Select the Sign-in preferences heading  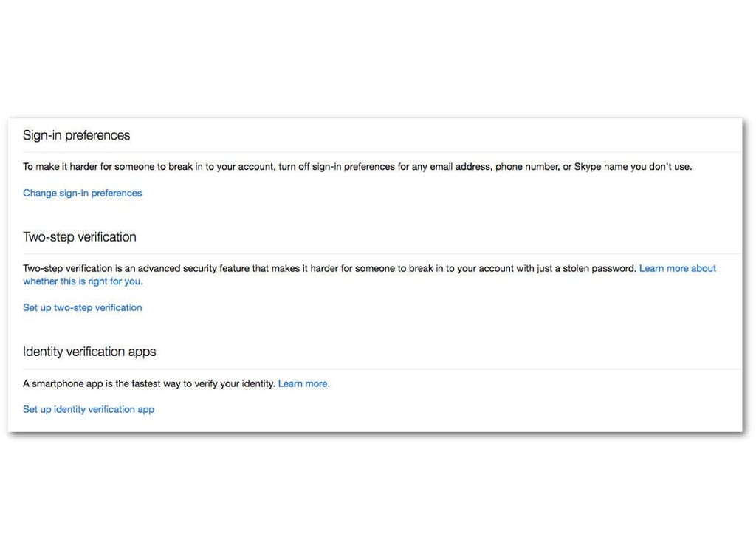tap(76, 136)
